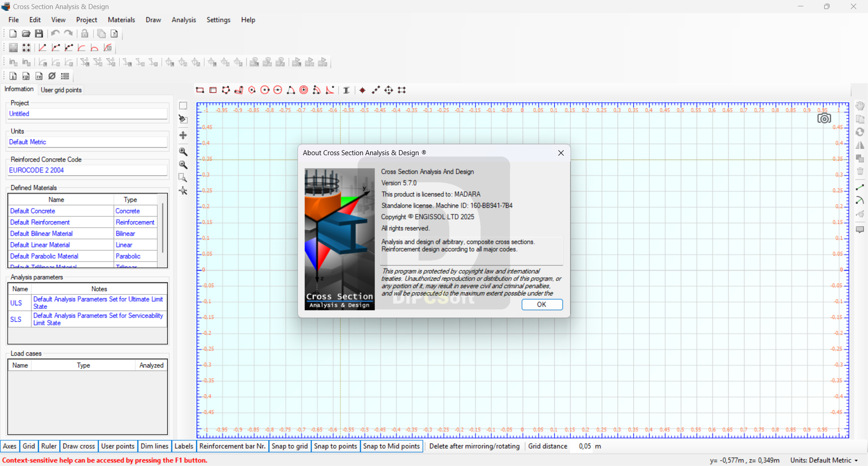Open the Project menu
The image size is (868, 466).
87,20
